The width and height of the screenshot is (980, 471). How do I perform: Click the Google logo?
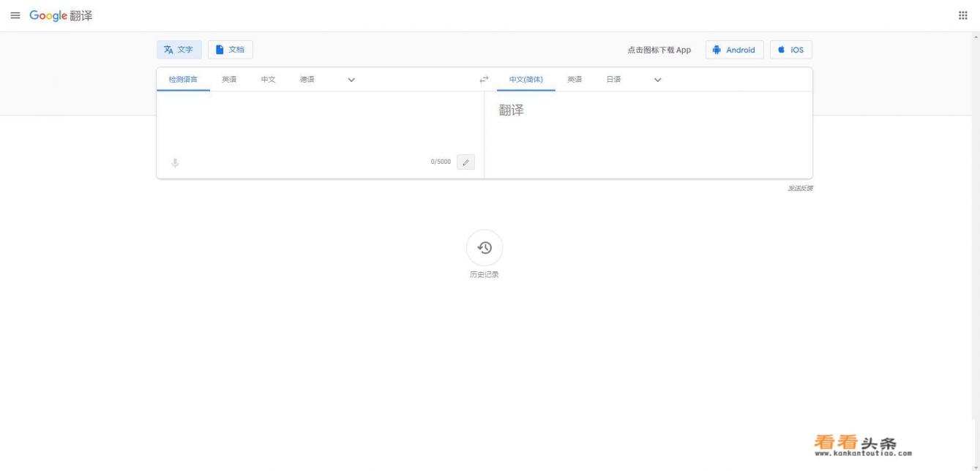pos(48,16)
